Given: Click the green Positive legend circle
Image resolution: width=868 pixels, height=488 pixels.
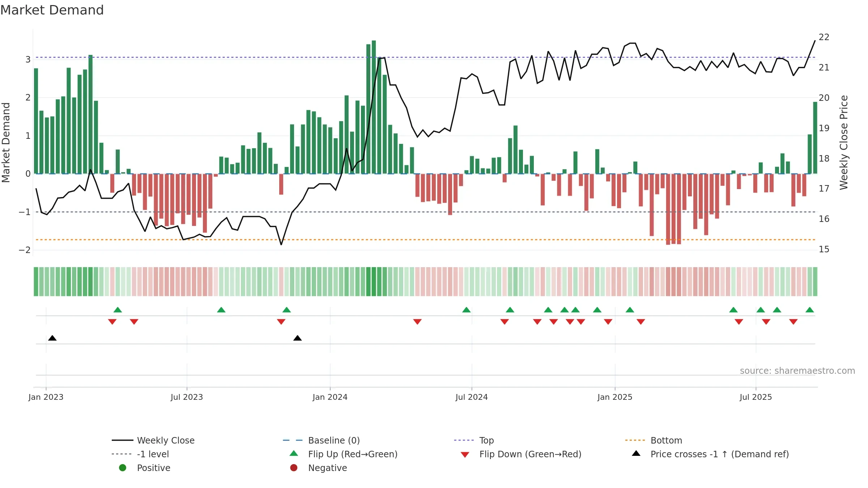Looking at the screenshot, I should 123,468.
